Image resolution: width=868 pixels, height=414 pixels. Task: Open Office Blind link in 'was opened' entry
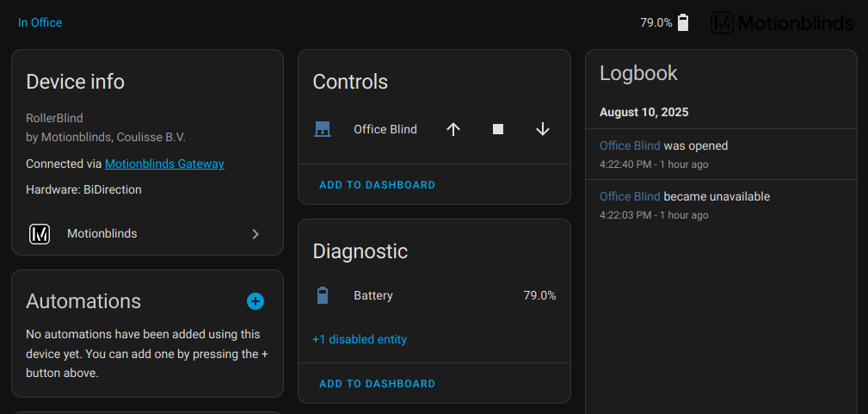pos(630,145)
